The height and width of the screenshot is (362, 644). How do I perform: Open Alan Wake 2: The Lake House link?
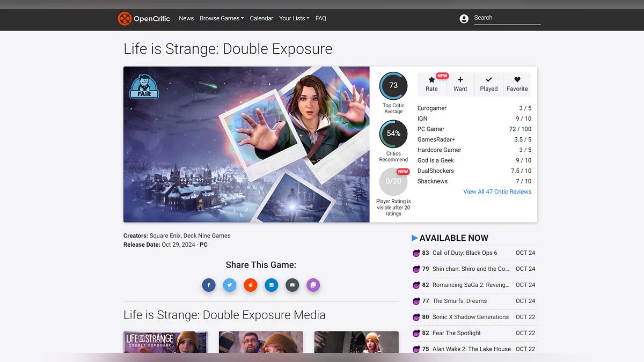coord(472,349)
